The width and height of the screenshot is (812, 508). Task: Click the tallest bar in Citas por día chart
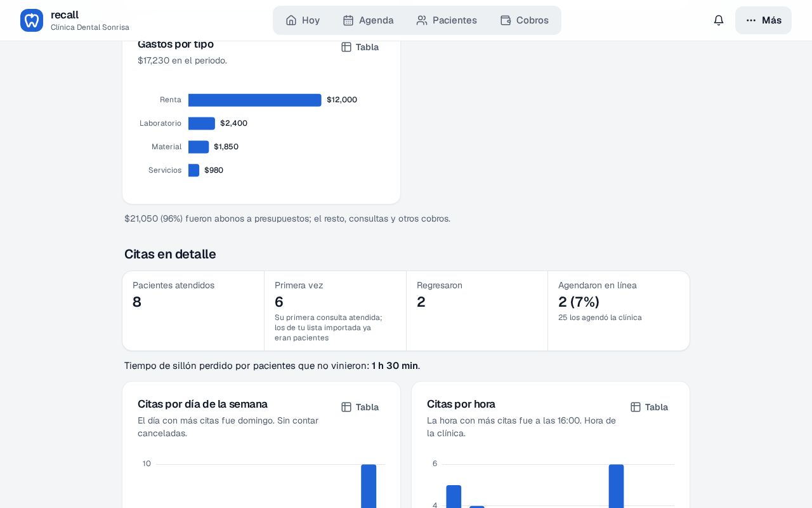pyautogui.click(x=369, y=486)
